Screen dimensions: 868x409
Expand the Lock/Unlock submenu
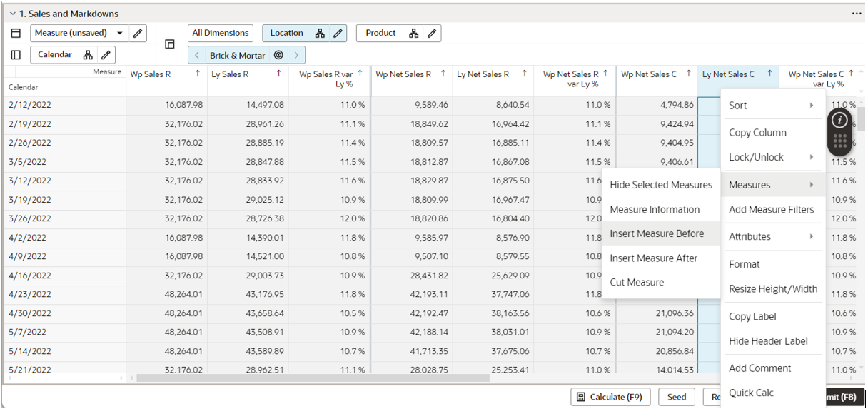point(771,157)
